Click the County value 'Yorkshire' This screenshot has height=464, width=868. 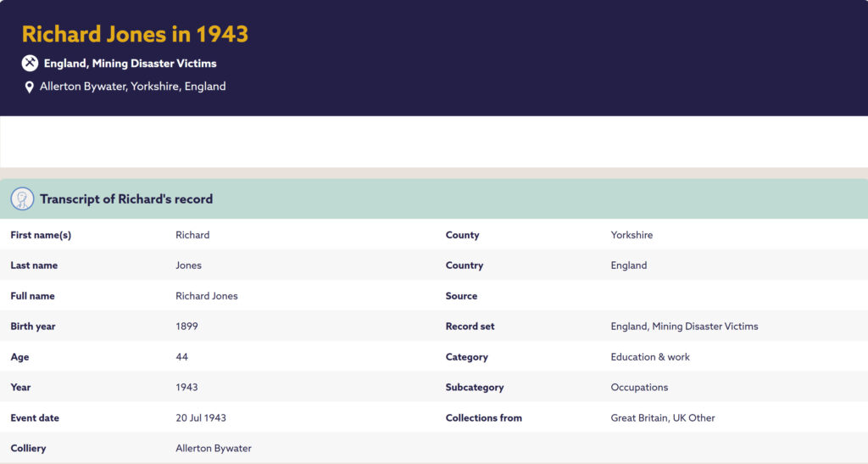click(x=632, y=235)
